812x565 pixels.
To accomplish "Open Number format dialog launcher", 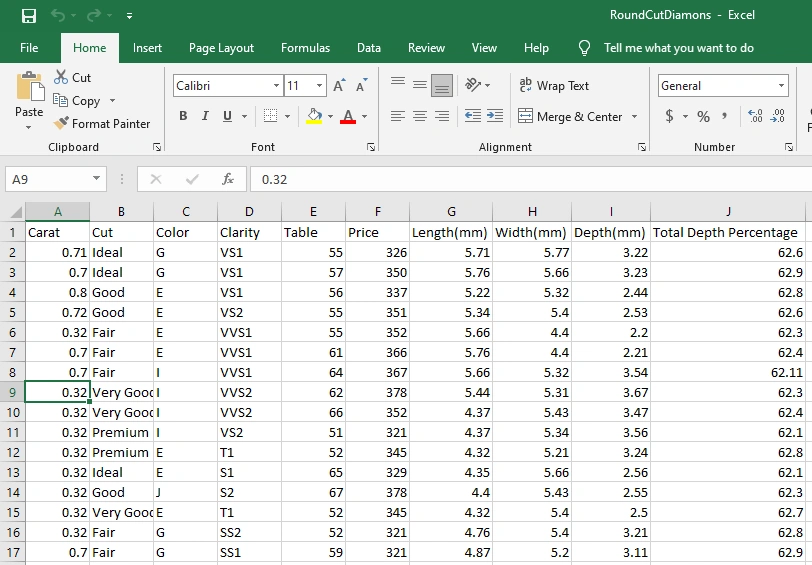I will click(789, 148).
